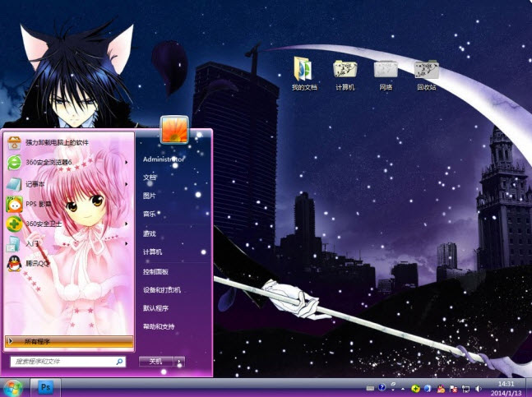Open the keyboard input method tray icon

370,388
